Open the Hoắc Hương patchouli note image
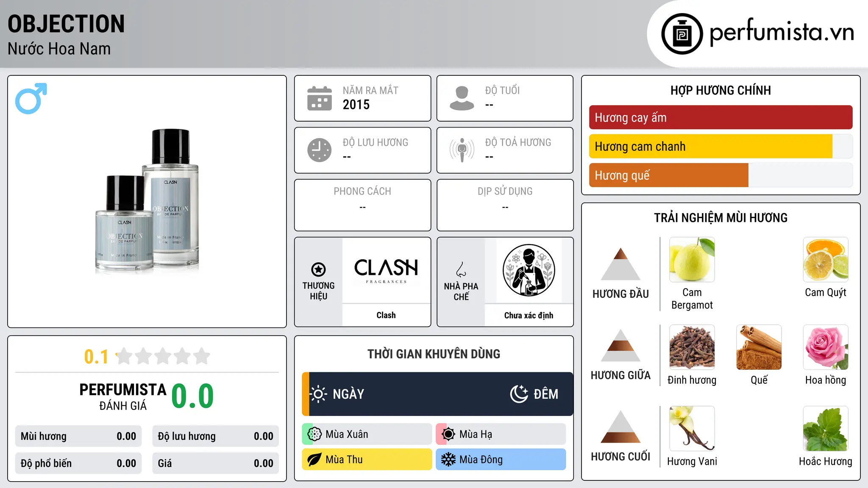868x488 pixels. coord(826,429)
